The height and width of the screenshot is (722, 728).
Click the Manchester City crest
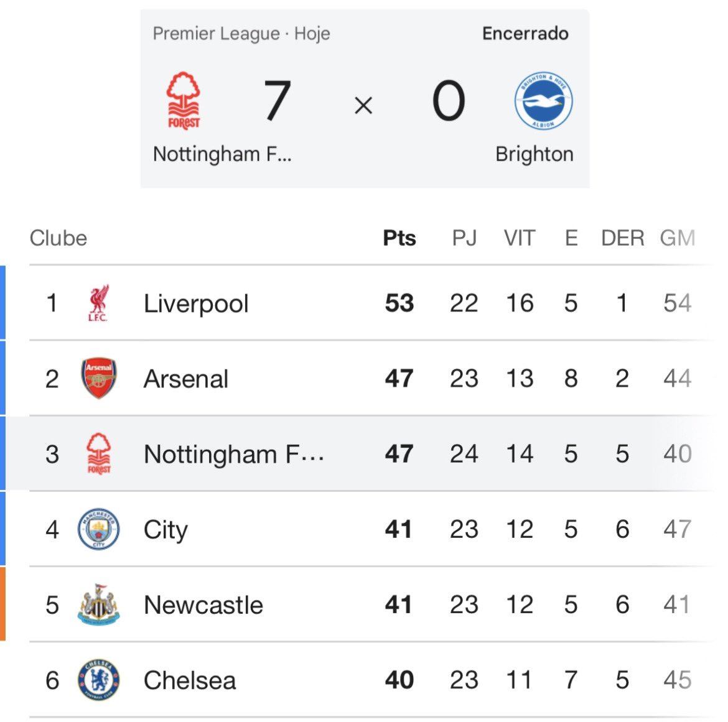98,529
